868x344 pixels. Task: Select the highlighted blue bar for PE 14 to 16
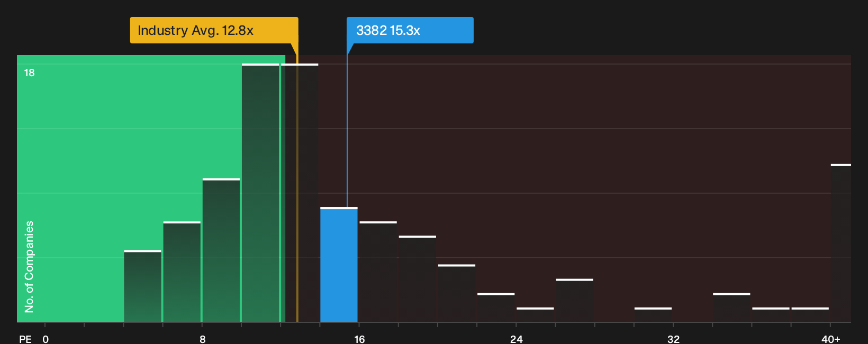click(339, 265)
